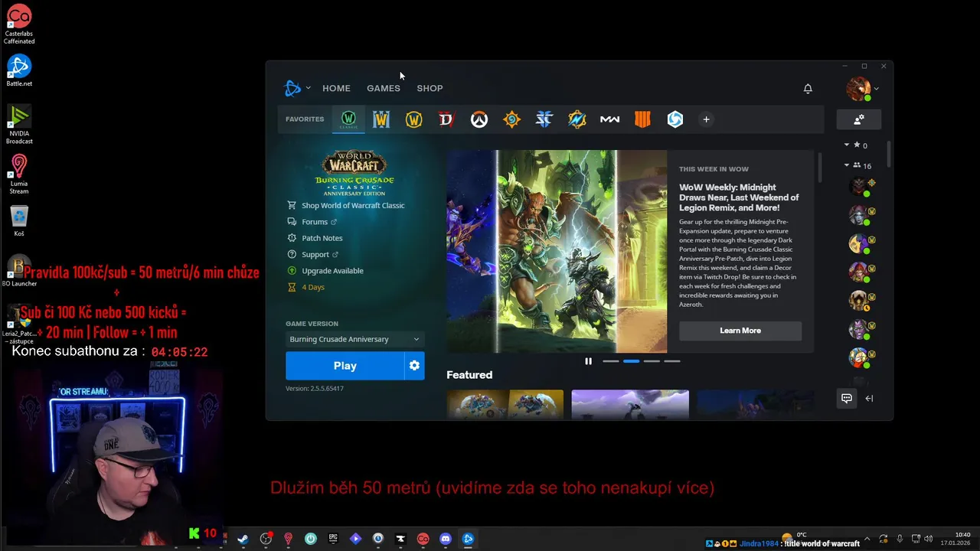Select the StarCraft II favorite icon
This screenshot has width=980, height=551.
coord(544,119)
